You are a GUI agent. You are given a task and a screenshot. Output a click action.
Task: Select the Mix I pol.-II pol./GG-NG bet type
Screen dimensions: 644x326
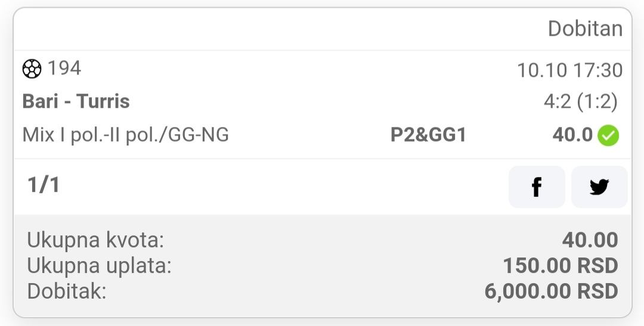pyautogui.click(x=125, y=135)
